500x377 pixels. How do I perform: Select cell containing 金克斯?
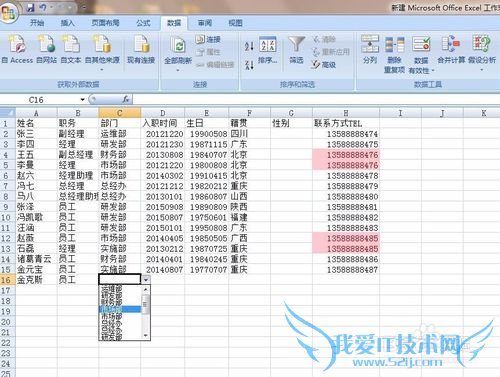36,280
